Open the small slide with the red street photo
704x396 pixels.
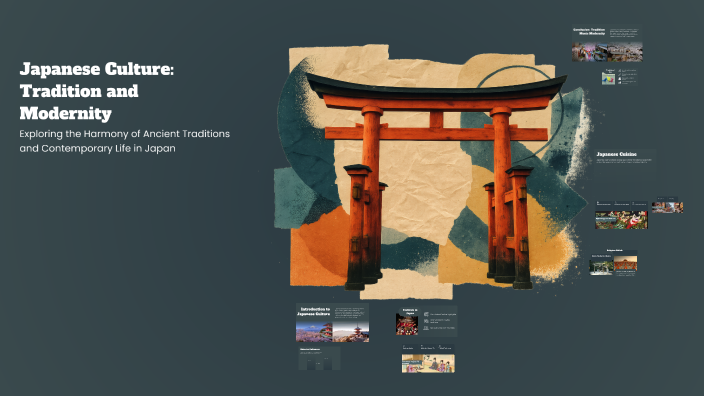tap(668, 205)
